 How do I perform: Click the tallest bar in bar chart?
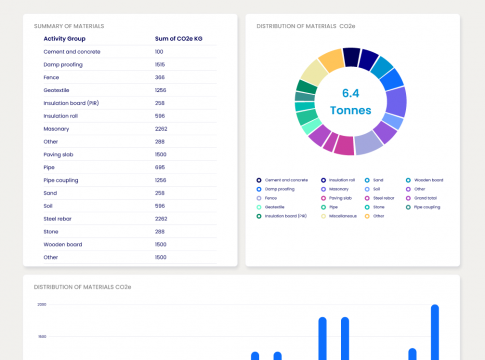point(435,332)
